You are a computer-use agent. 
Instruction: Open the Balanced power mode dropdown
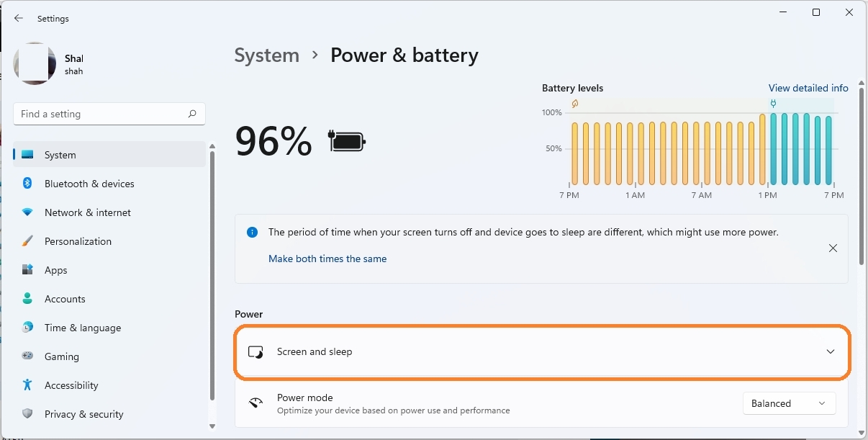[789, 403]
